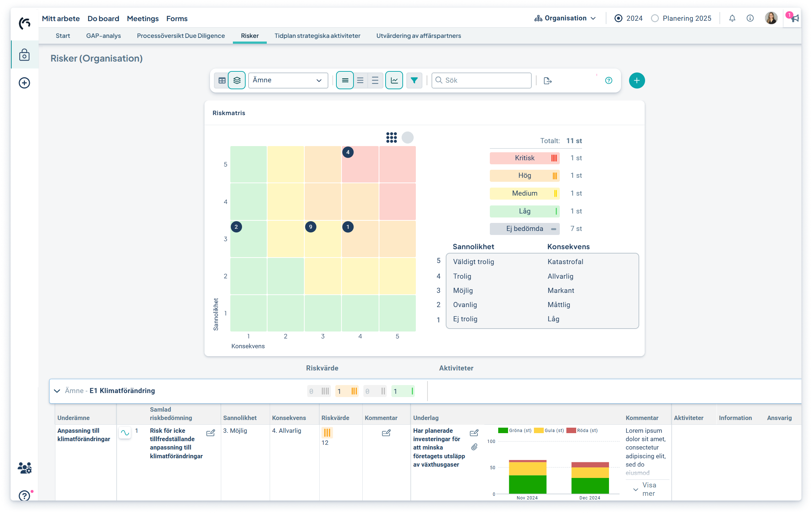Click the Riskvärde column header in table
The height and width of the screenshot is (514, 812).
click(x=335, y=418)
